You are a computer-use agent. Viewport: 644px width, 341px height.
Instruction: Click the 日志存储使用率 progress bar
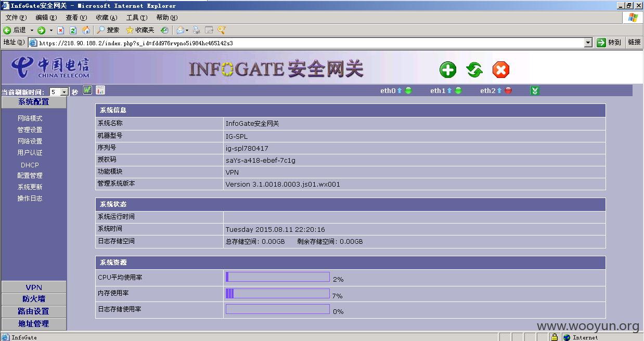click(x=278, y=309)
